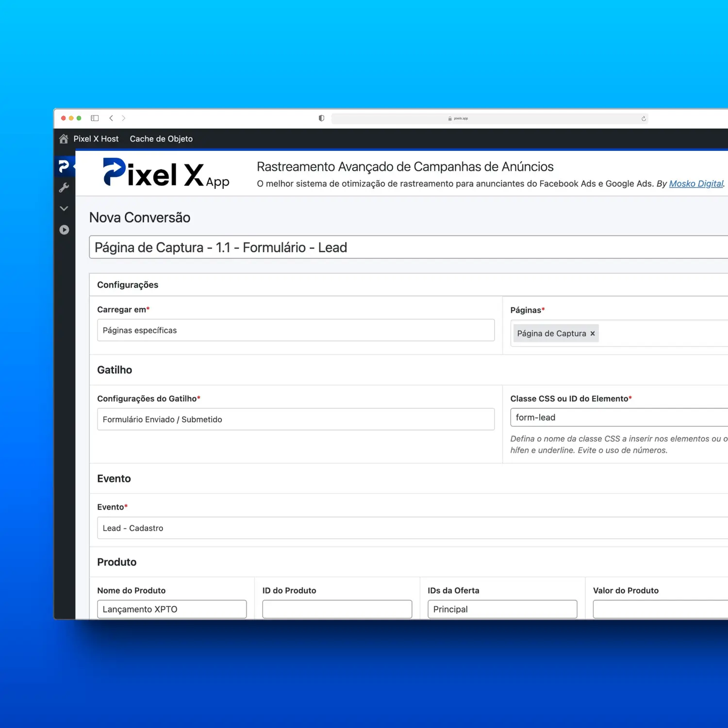This screenshot has height=728, width=728.
Task: Go forward using browser forward arrow
Action: (124, 118)
